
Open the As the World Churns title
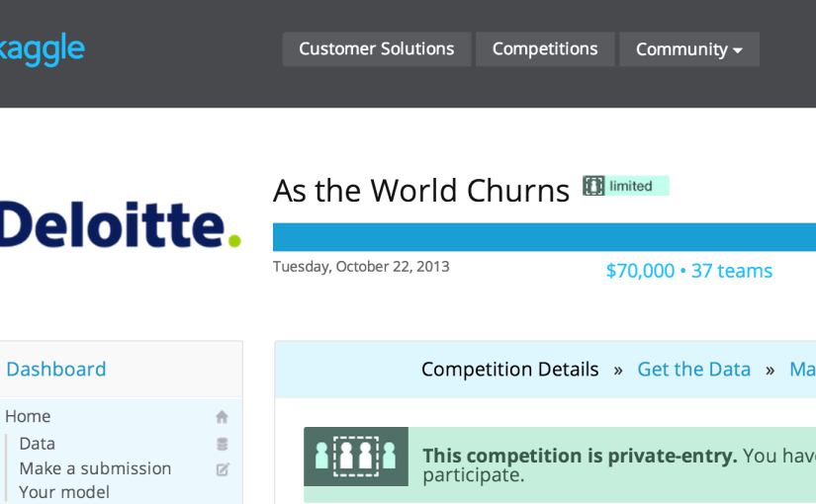point(421,191)
